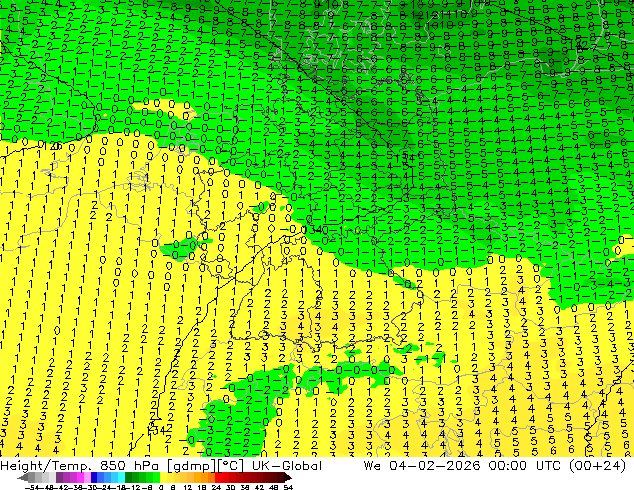
Task: Pick the cyan swatch in the legend
Action: (121, 478)
